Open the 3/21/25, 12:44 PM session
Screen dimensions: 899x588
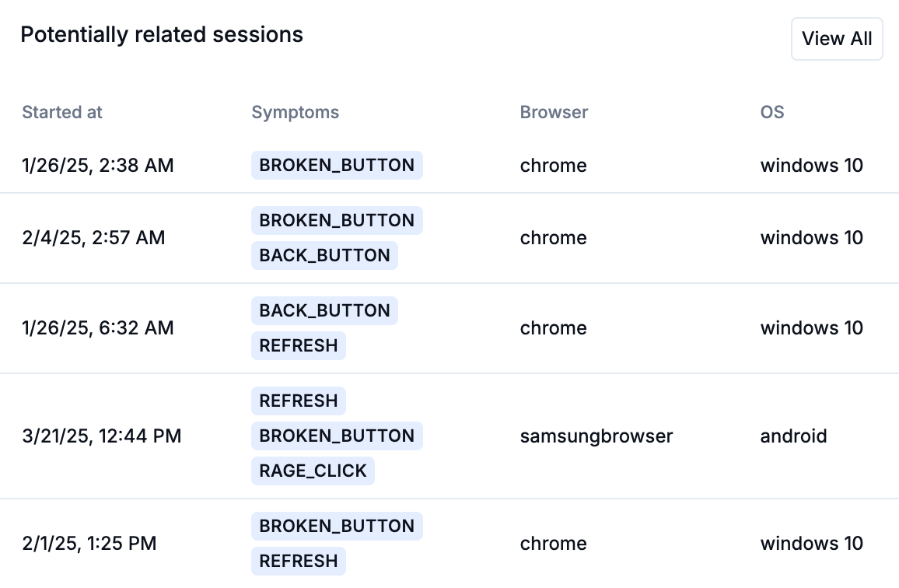pos(102,436)
